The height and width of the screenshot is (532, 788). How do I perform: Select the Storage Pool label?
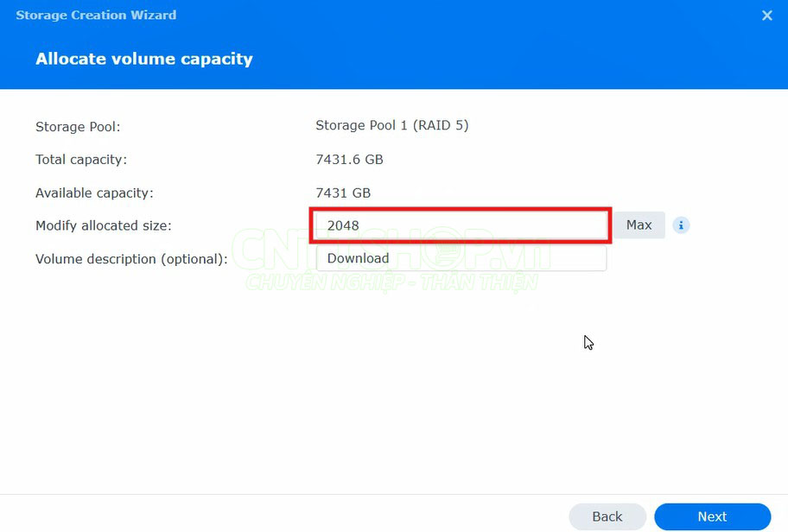click(78, 127)
